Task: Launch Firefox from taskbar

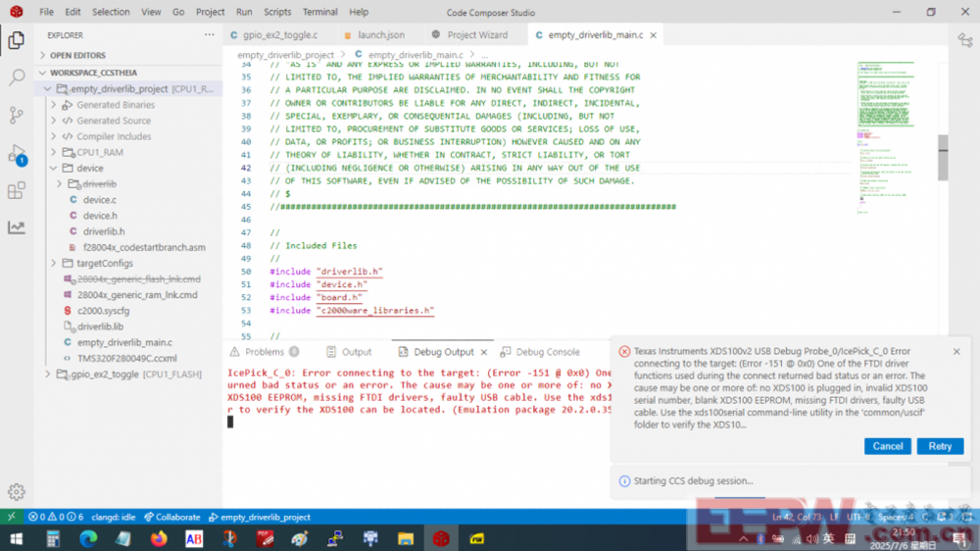Action: pos(159,538)
